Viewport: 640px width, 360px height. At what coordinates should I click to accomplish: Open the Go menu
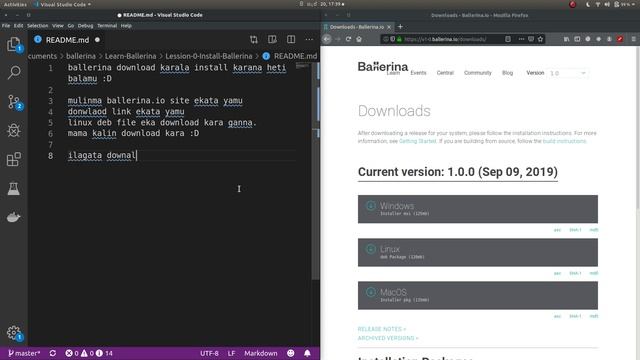(x=71, y=26)
